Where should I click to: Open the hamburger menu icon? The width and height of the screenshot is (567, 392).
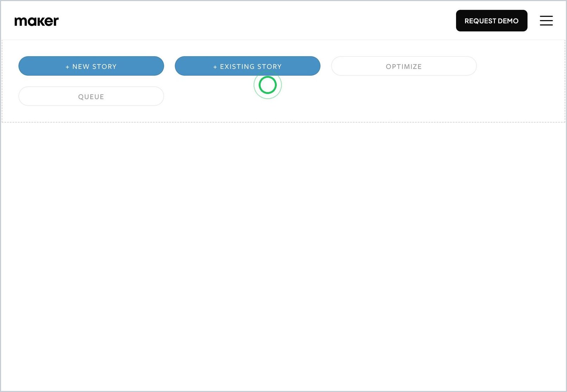pyautogui.click(x=546, y=20)
